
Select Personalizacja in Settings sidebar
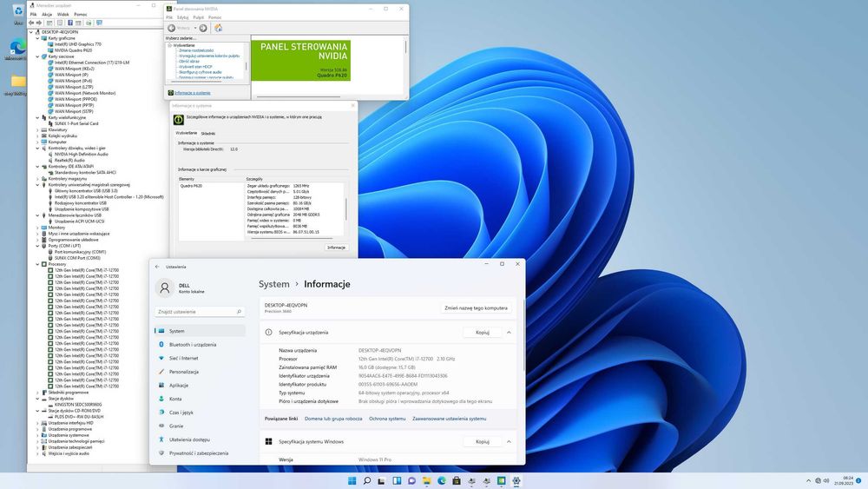200,372
